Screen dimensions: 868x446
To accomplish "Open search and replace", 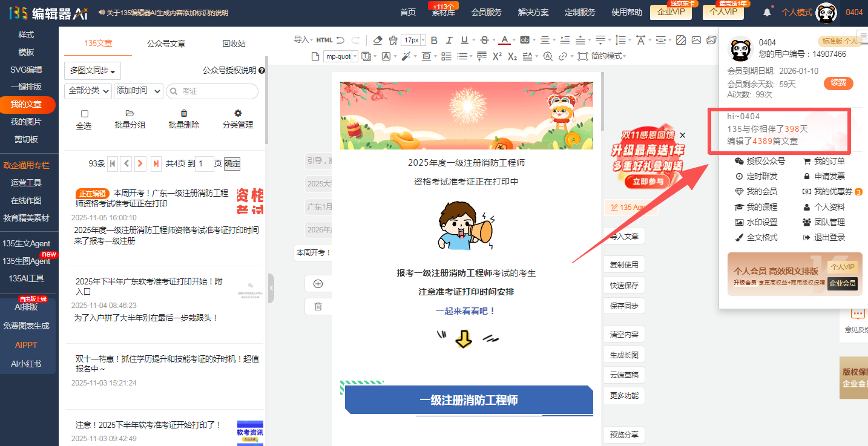I will click(x=548, y=56).
